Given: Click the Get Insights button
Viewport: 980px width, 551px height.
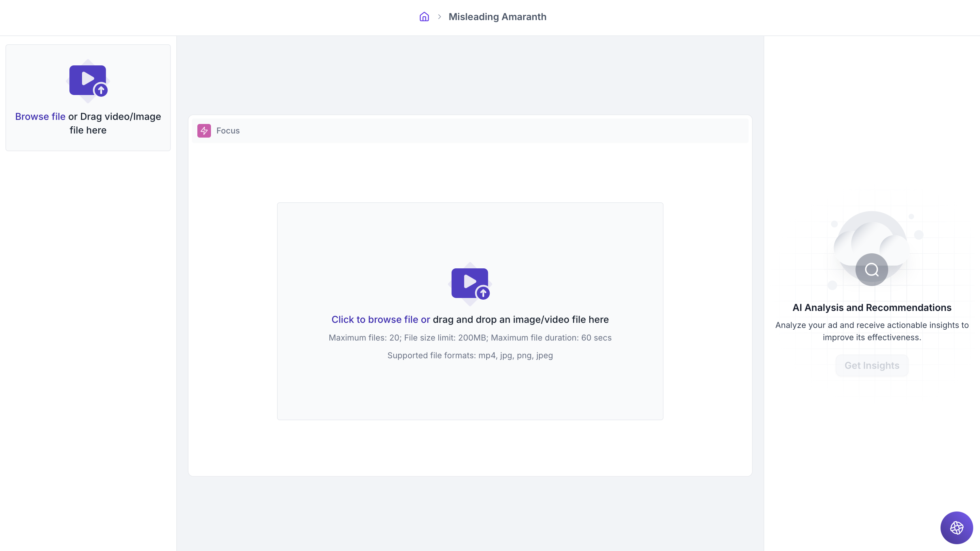Looking at the screenshot, I should 871,365.
